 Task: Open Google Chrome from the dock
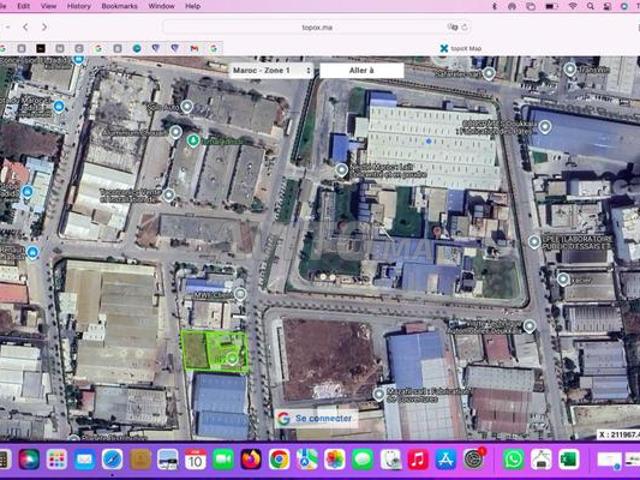(279, 459)
